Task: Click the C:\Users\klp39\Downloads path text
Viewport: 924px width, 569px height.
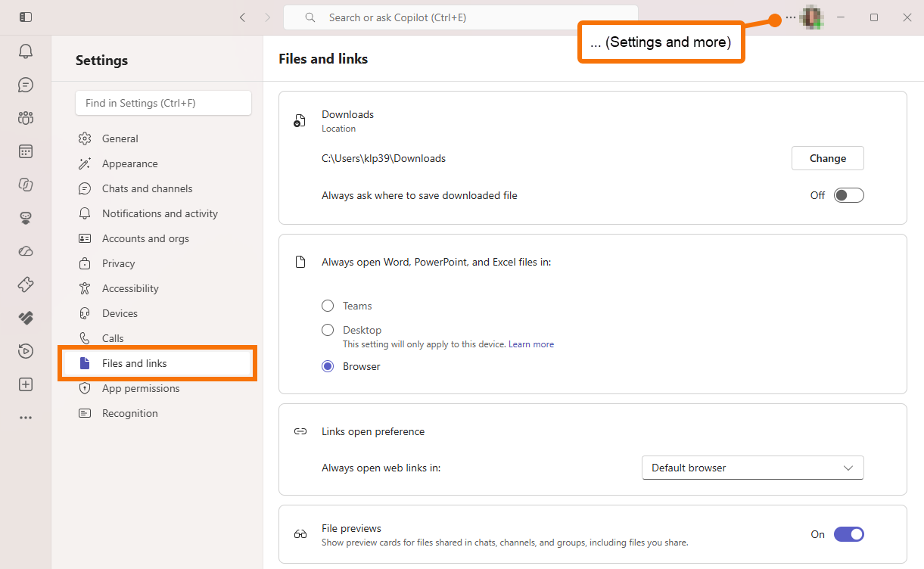Action: click(x=384, y=158)
